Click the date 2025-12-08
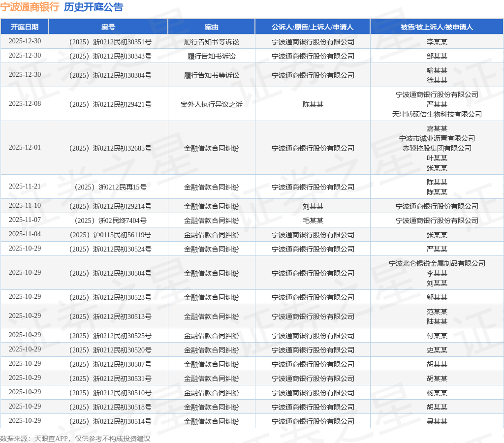Image resolution: width=504 pixels, height=443 pixels. [x=25, y=103]
